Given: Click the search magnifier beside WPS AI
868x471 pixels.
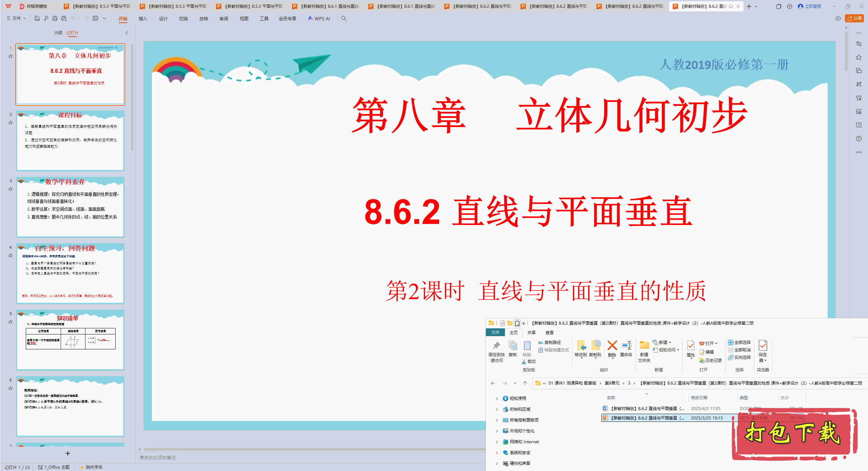Looking at the screenshot, I should (344, 19).
